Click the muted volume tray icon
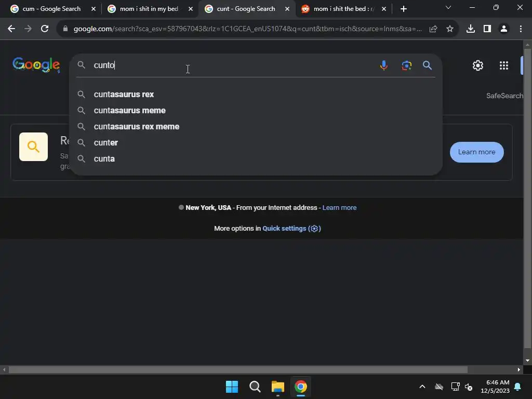The width and height of the screenshot is (532, 399). [x=469, y=387]
